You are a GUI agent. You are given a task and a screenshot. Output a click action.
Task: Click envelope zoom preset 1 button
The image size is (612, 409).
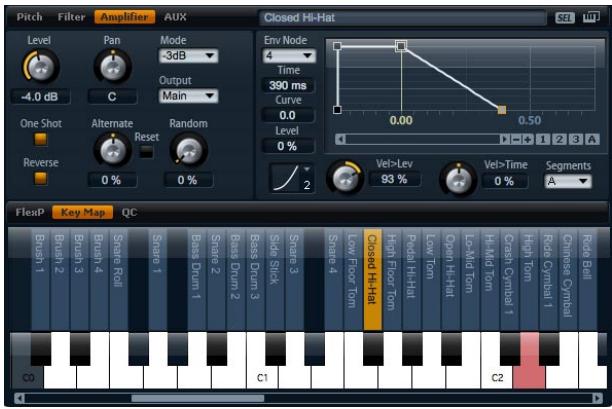coord(543,139)
